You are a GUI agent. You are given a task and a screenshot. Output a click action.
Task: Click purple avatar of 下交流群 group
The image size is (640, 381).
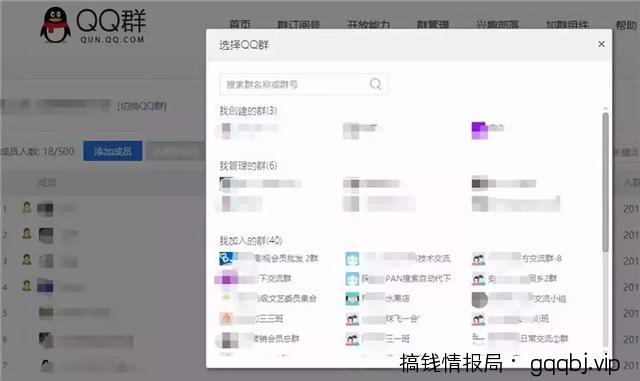(x=227, y=279)
